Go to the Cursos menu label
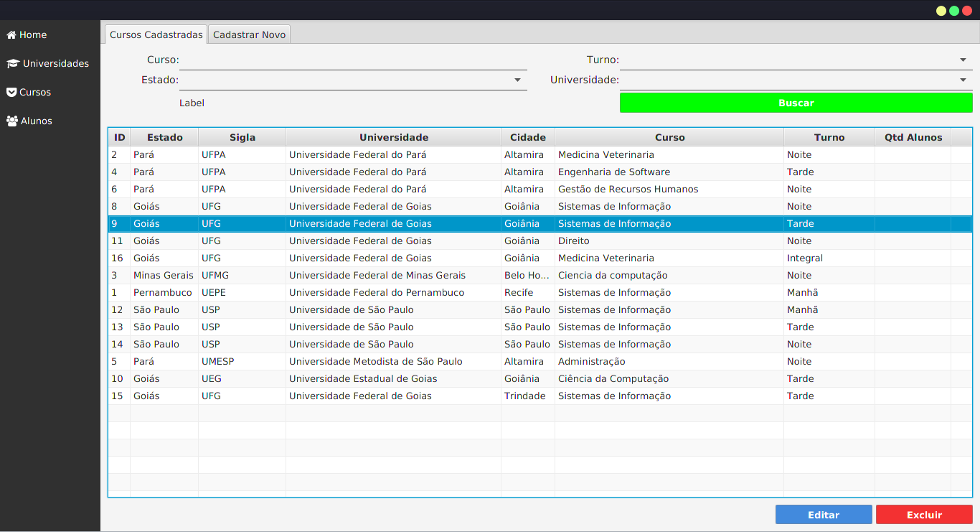The height and width of the screenshot is (532, 980). tap(35, 92)
